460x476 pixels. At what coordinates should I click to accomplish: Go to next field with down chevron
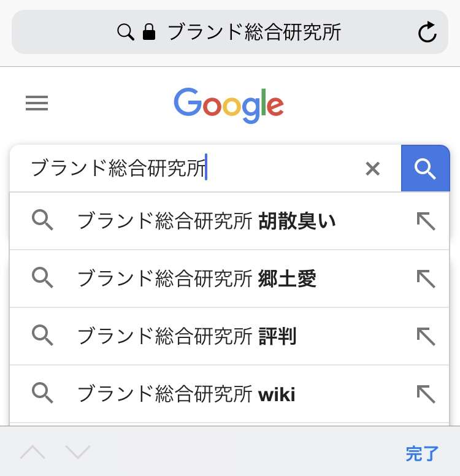(x=78, y=453)
